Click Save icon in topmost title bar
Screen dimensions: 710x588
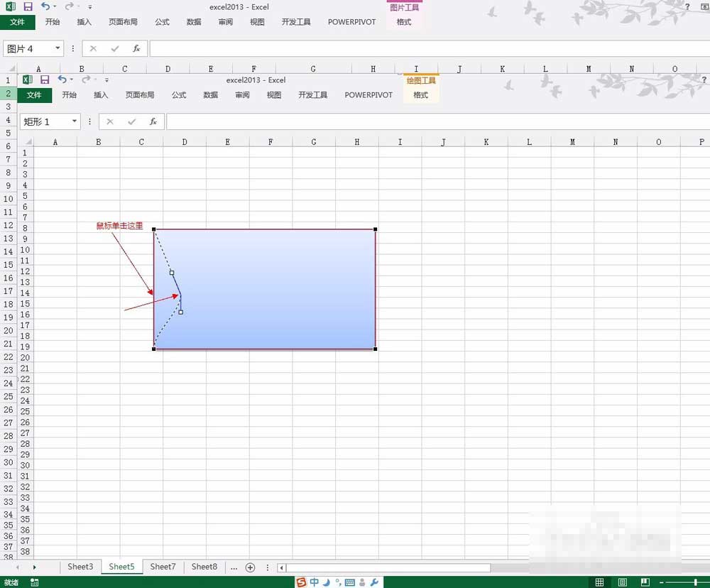click(28, 6)
